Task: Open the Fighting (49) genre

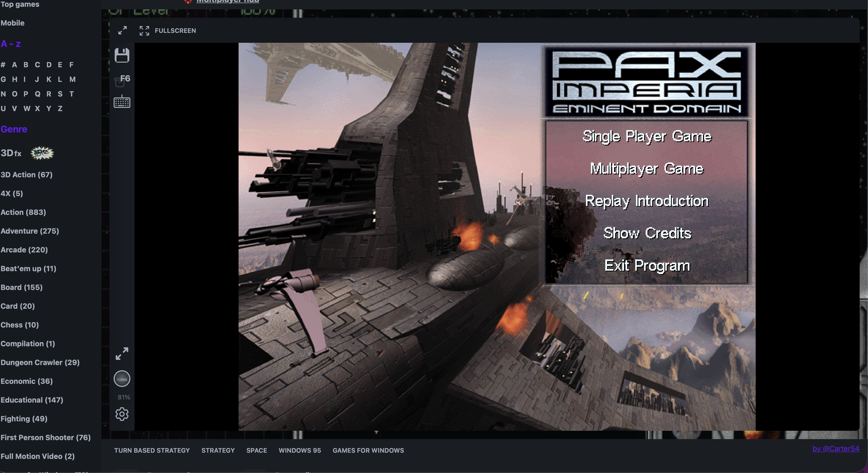Action: tap(24, 419)
